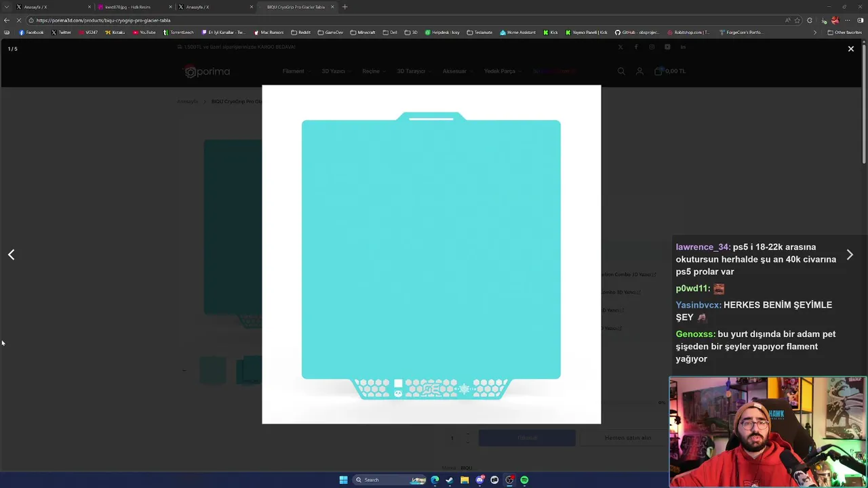Screen dimensions: 868x488
Task: Open Mac Rumors bookmark
Action: click(x=269, y=33)
